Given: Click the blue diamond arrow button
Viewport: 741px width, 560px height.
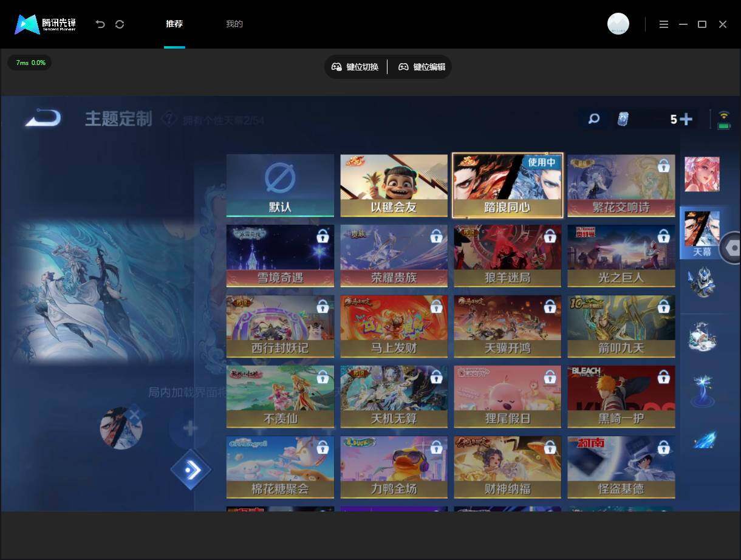Looking at the screenshot, I should pos(191,470).
